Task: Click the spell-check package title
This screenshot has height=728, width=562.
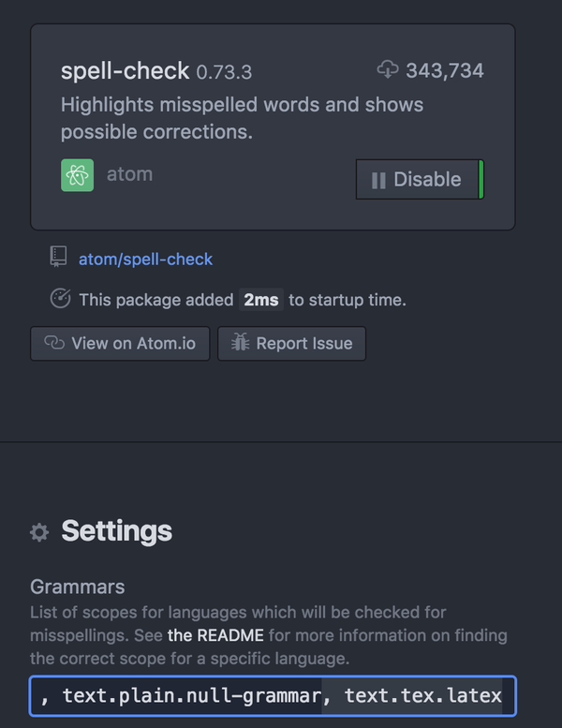Action: tap(126, 71)
